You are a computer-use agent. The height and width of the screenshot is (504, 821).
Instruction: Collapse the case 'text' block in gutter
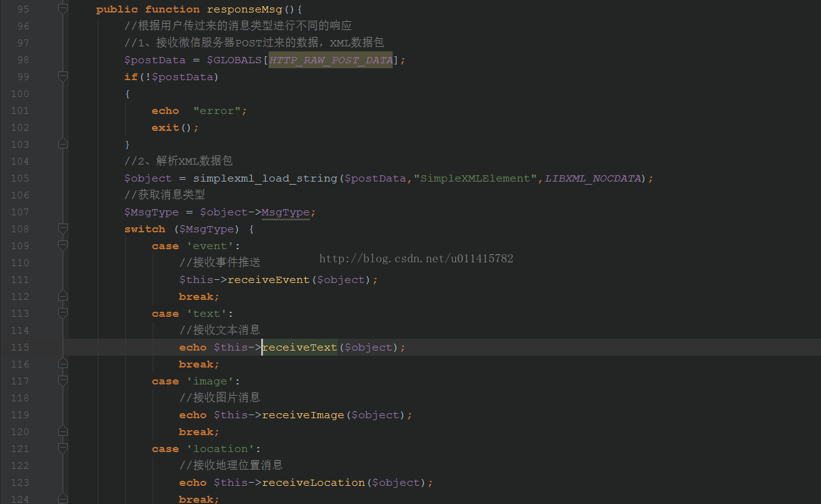pyautogui.click(x=63, y=313)
